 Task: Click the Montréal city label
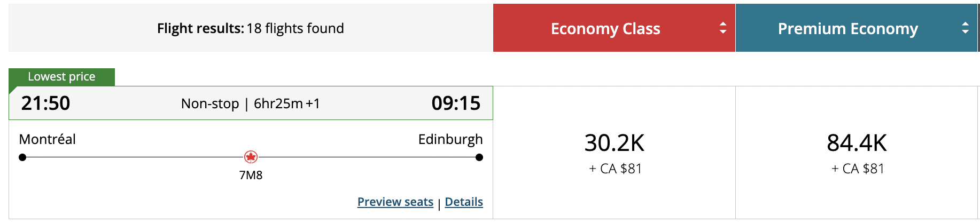tap(47, 139)
